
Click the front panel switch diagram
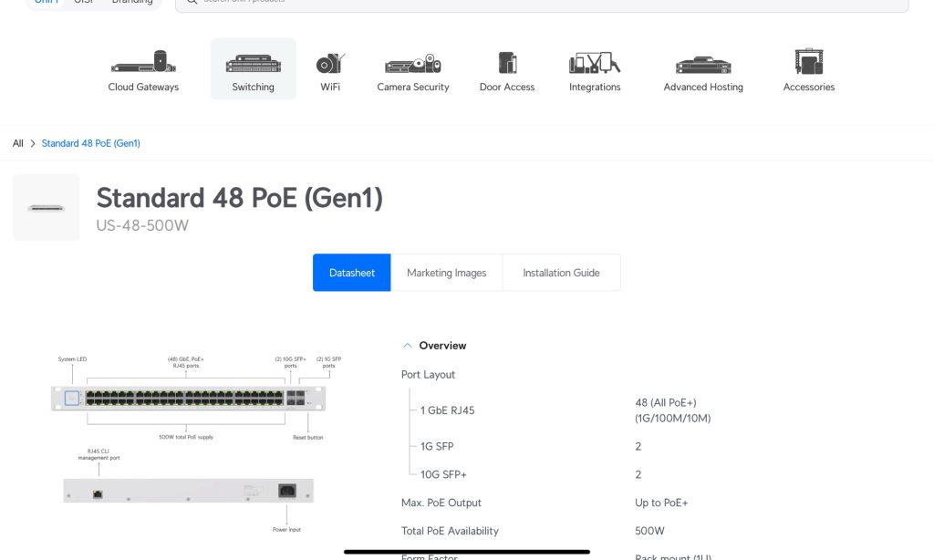188,399
